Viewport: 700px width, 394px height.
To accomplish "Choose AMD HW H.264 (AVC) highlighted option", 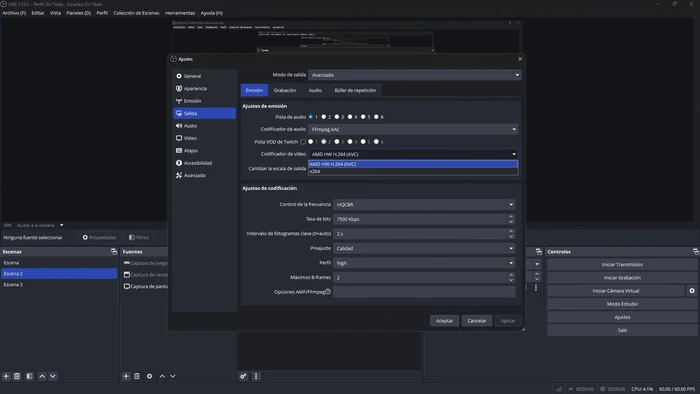I will pyautogui.click(x=413, y=164).
